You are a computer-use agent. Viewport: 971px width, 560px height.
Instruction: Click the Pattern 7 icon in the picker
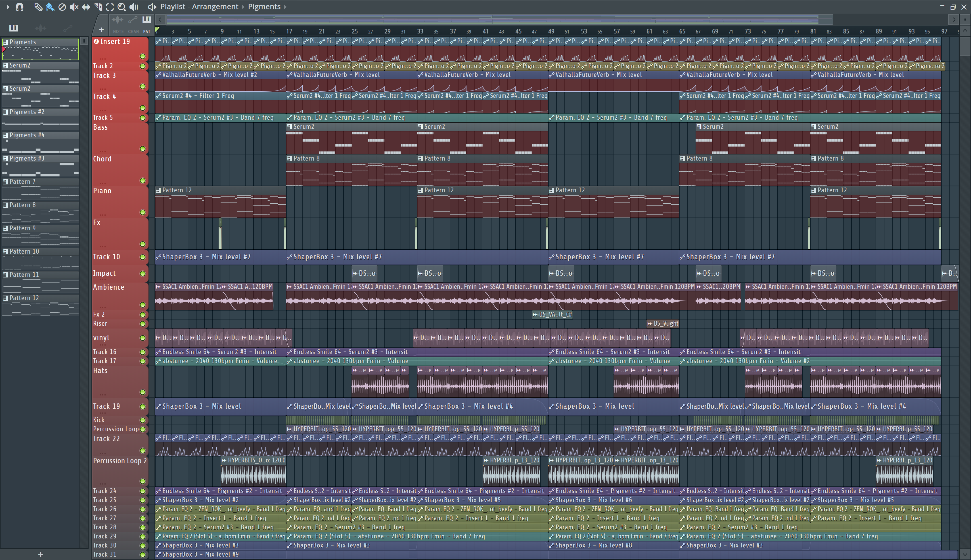[5, 182]
